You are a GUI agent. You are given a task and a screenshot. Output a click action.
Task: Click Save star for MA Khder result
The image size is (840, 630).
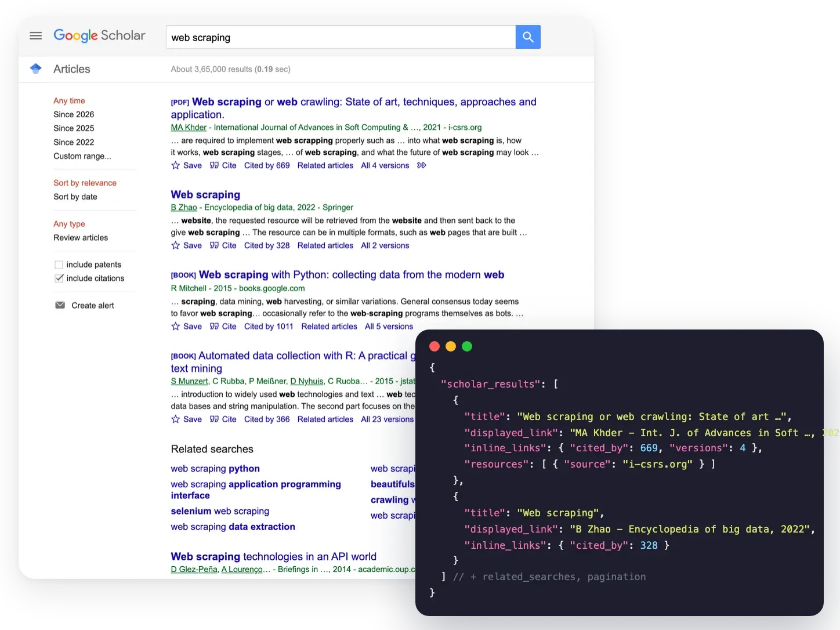click(176, 165)
